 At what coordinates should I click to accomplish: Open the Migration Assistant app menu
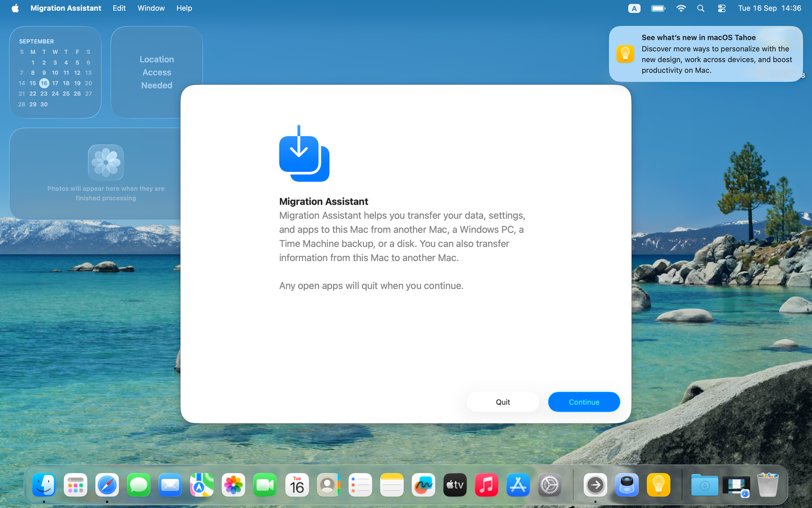pyautogui.click(x=66, y=8)
